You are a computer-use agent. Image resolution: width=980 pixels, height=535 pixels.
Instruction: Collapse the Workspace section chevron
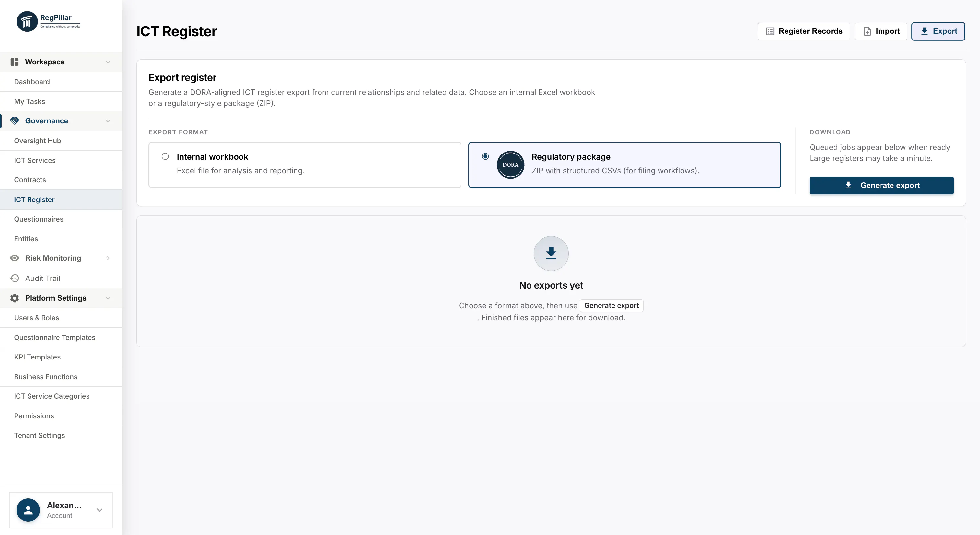(x=108, y=62)
